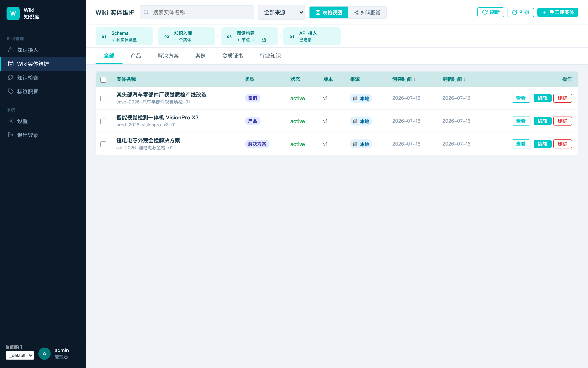Check the 锂电电芯外观全检 row checkbox
This screenshot has height=368, width=588.
103,144
